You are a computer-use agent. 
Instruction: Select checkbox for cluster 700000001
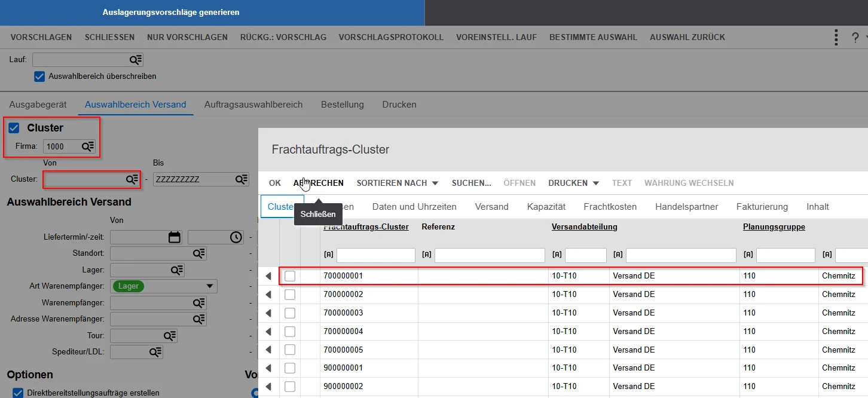(x=290, y=276)
